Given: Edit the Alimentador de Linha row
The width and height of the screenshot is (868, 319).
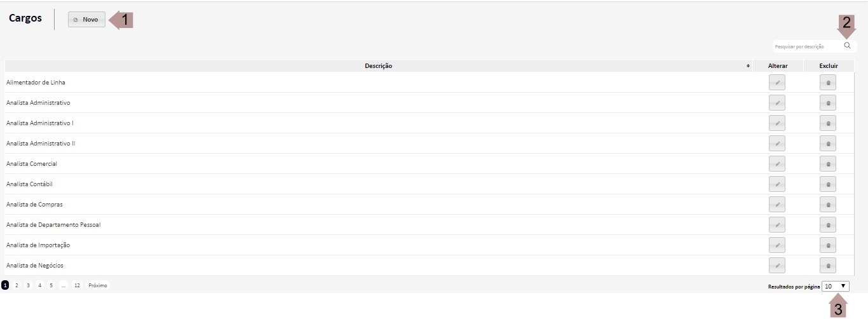Looking at the screenshot, I should 776,83.
